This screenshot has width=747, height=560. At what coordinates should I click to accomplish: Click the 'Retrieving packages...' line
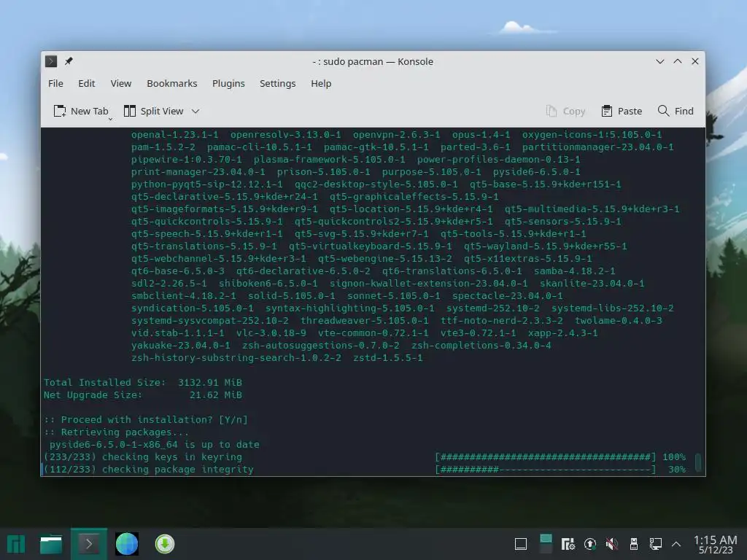[x=116, y=432]
